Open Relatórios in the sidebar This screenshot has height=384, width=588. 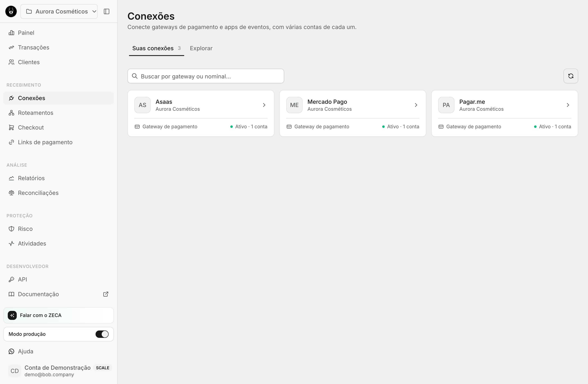click(x=59, y=178)
